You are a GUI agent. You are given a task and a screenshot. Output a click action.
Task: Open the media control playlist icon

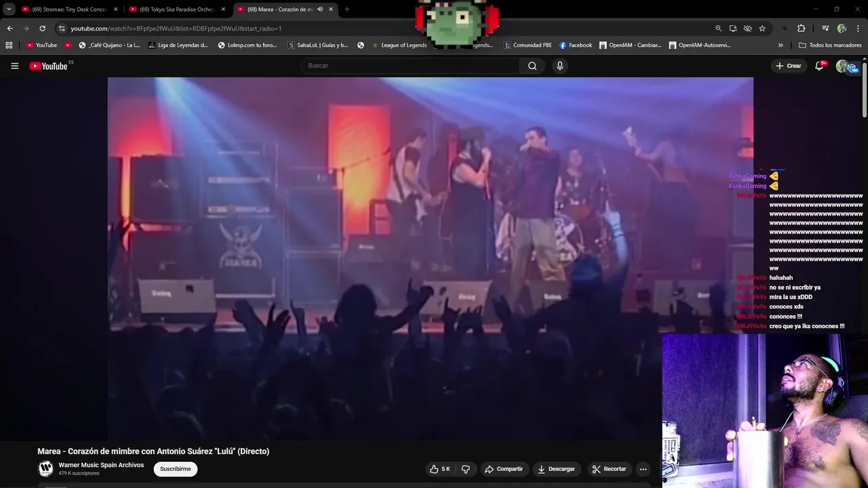[x=825, y=28]
